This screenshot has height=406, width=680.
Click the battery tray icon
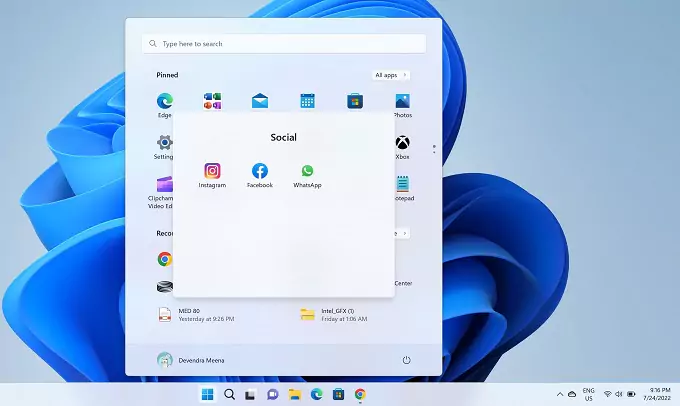click(x=631, y=394)
